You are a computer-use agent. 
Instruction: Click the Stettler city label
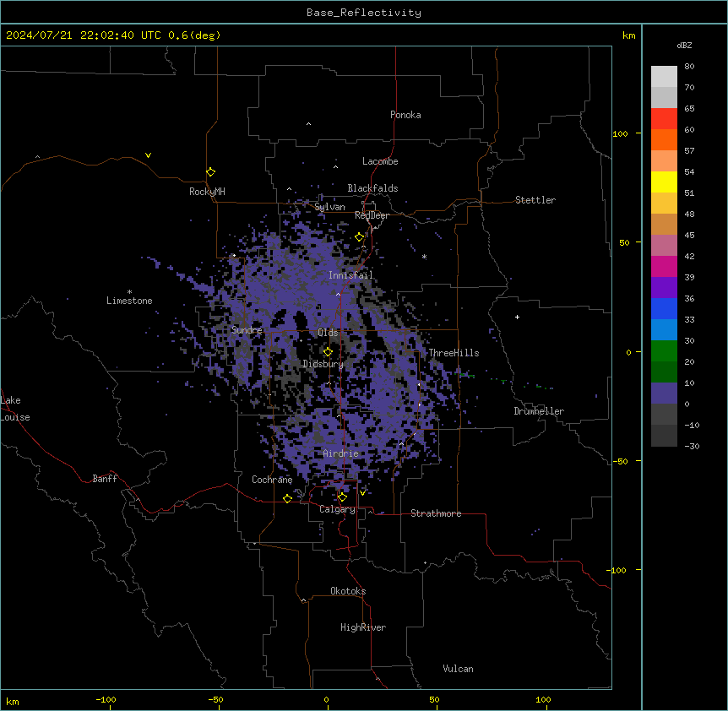535,200
